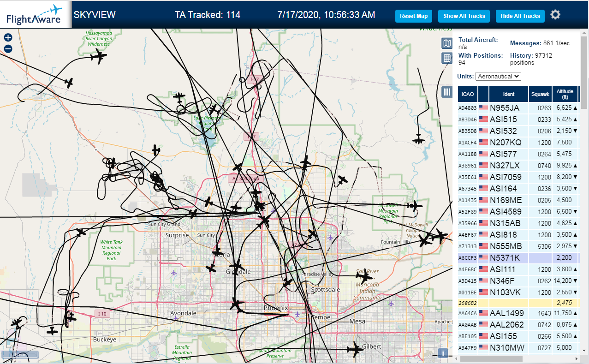
Task: Select aircraft ASI155 in the table
Action: click(x=519, y=336)
